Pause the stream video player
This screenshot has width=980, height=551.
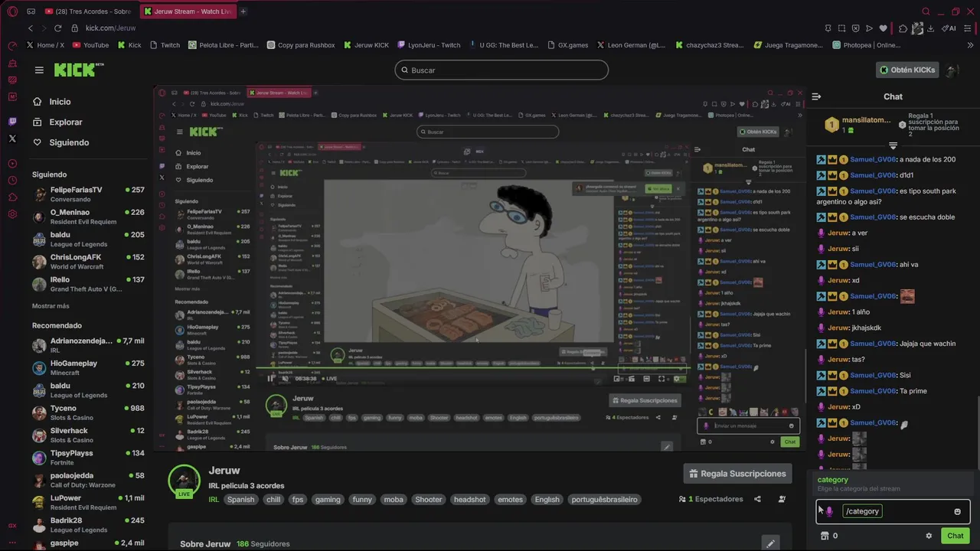point(270,378)
